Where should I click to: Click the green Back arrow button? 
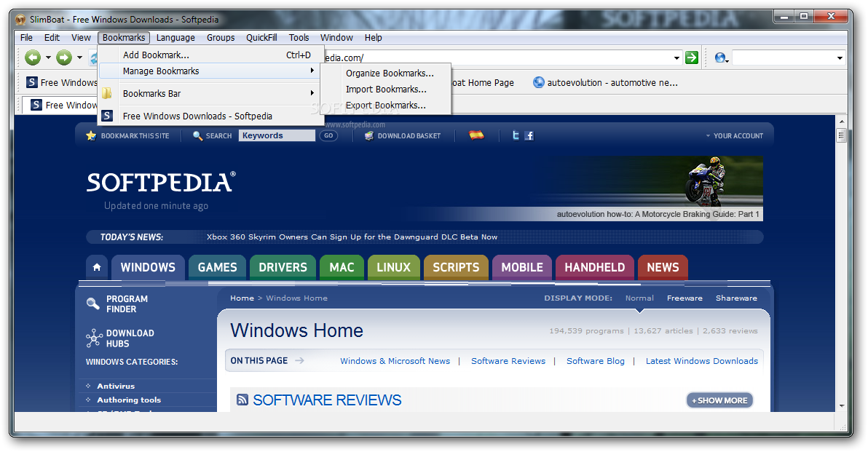click(x=33, y=58)
